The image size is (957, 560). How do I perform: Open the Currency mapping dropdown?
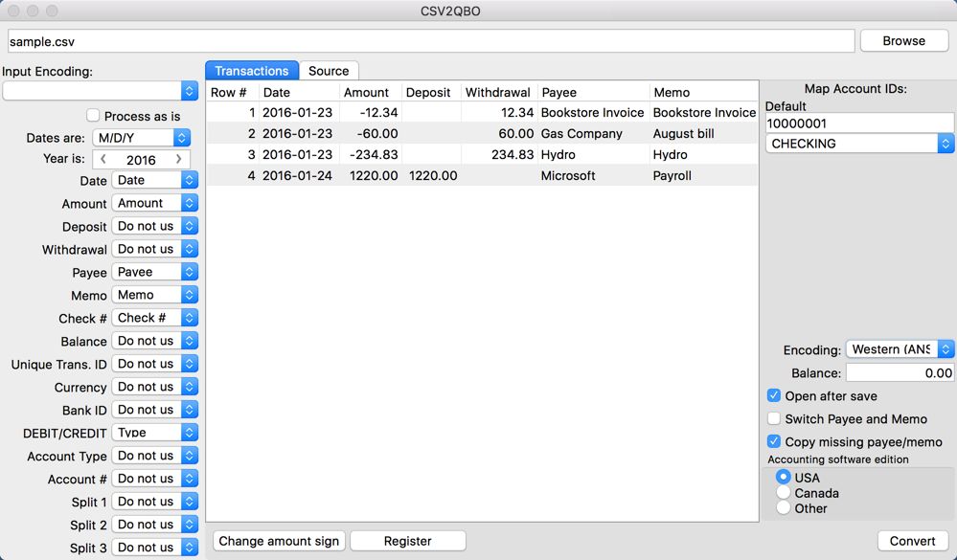coord(155,387)
